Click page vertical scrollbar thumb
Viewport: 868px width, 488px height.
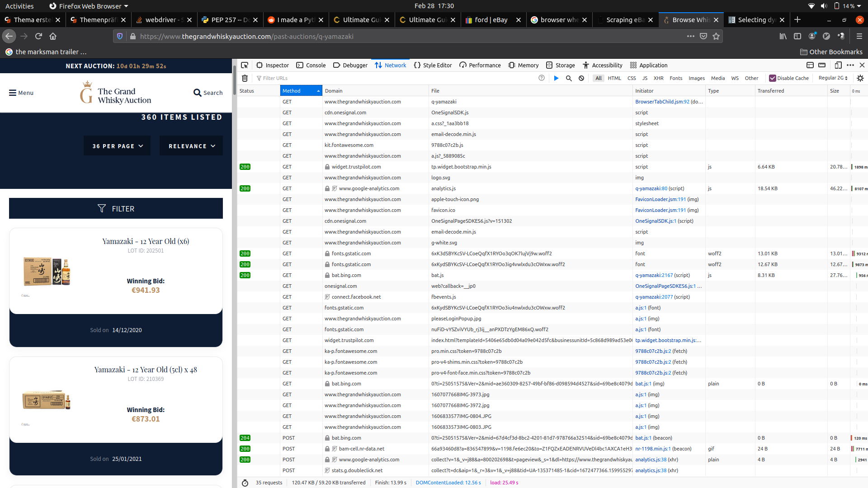click(x=234, y=80)
